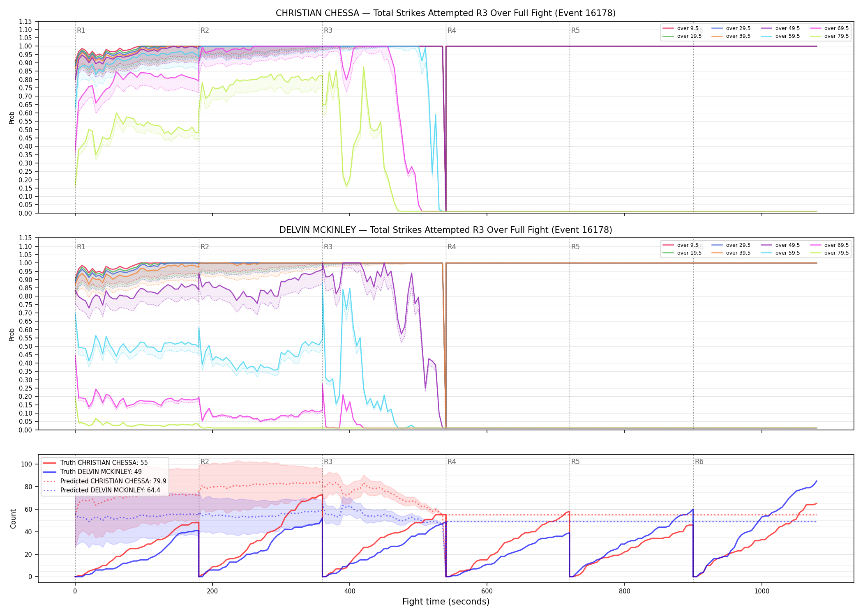Viewport: 863px width, 616px height.
Task: Click R1 round marker in Chessa chart
Action: (x=81, y=30)
